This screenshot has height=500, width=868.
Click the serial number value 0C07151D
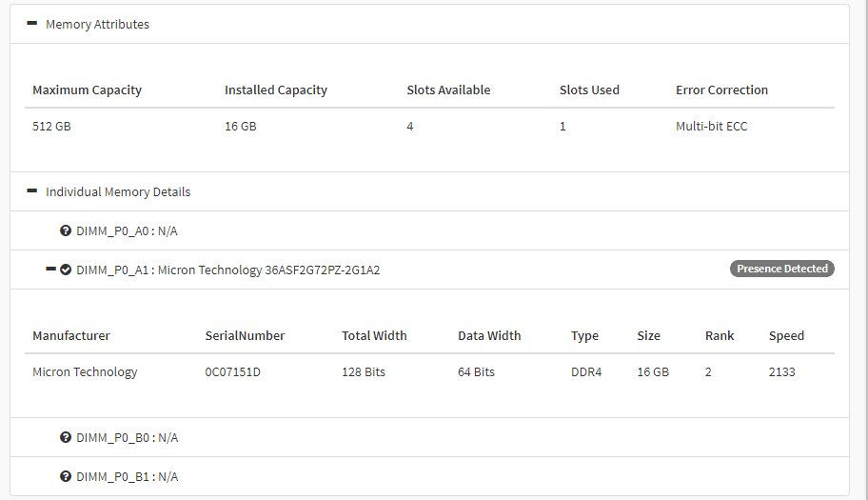[232, 372]
